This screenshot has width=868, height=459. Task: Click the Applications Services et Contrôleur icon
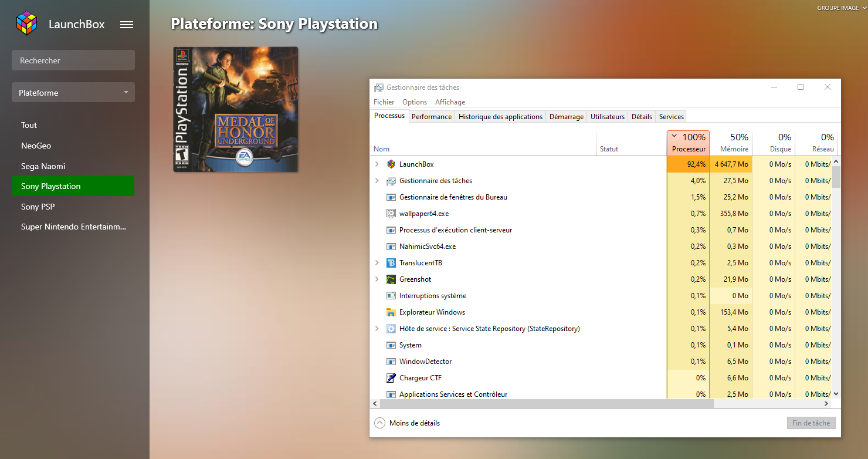click(x=391, y=394)
